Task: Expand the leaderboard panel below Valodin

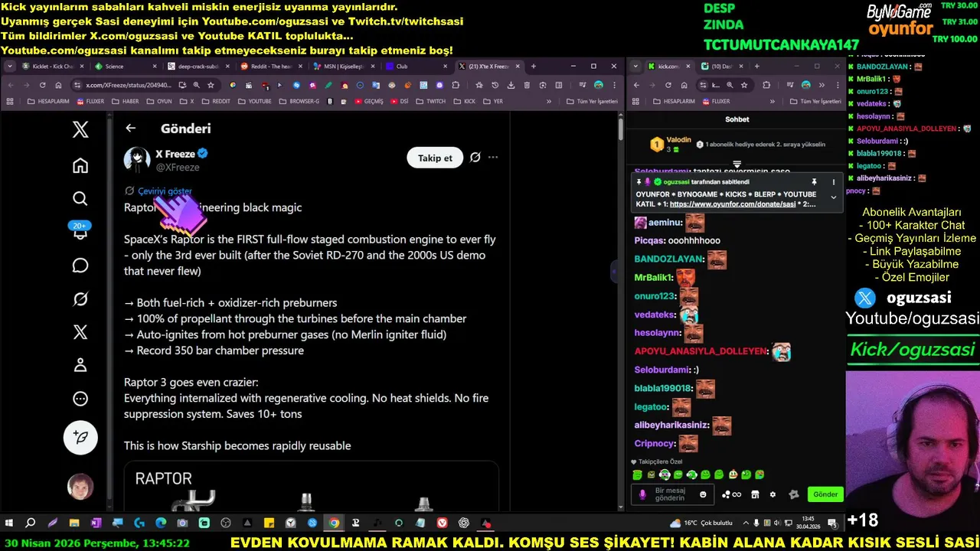Action: click(x=737, y=164)
